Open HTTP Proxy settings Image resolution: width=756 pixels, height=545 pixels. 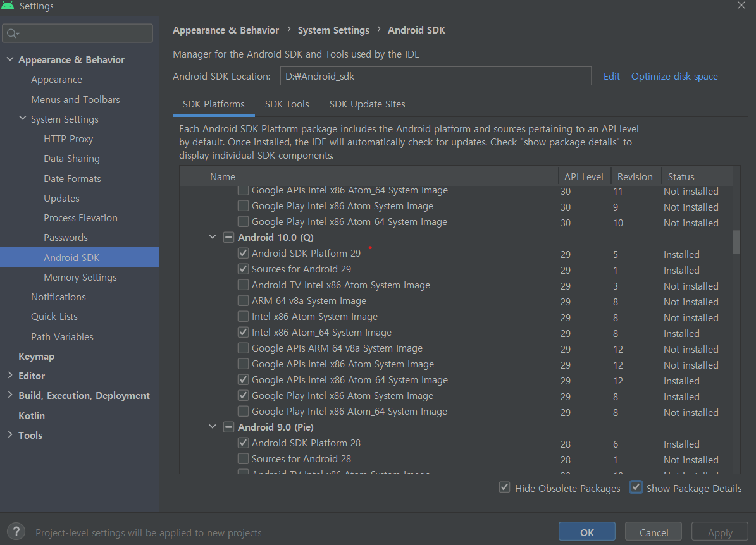[68, 139]
